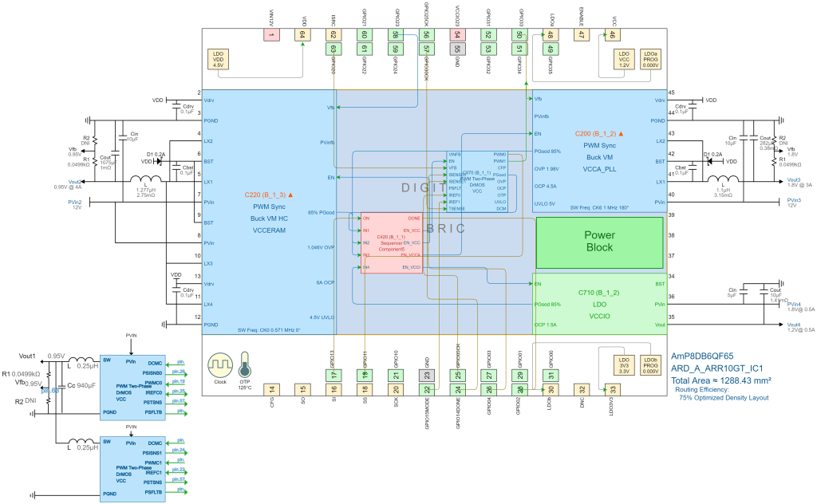Select gray GND pin 55
The width and height of the screenshot is (817, 504).
pos(457,49)
